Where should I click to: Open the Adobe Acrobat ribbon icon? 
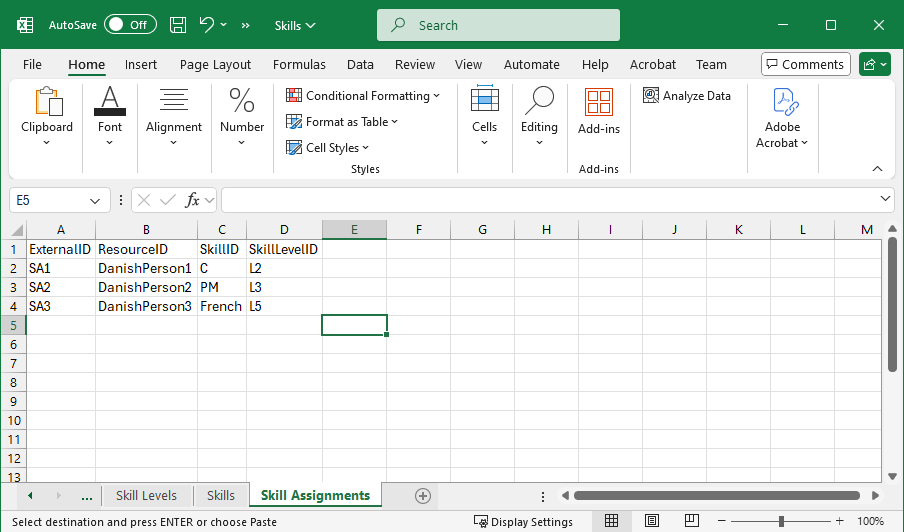[x=782, y=102]
